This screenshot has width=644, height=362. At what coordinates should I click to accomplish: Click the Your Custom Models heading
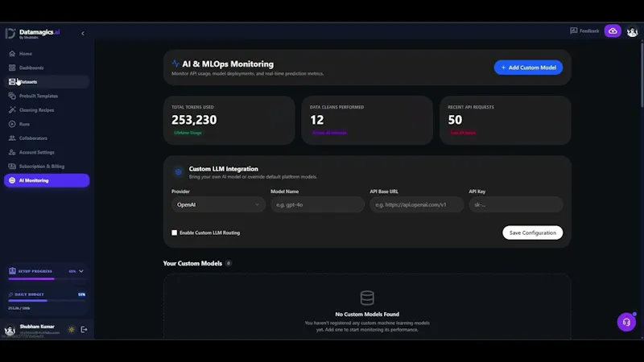click(x=192, y=264)
